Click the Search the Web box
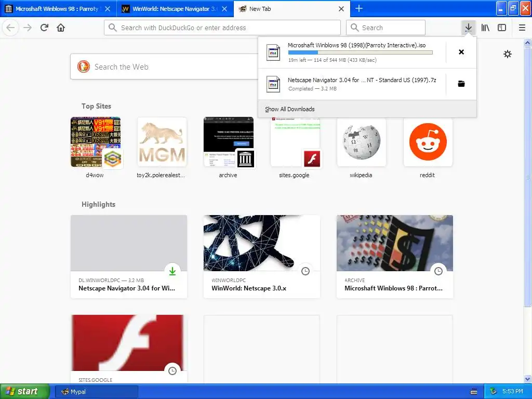Viewport: 532px width, 399px height. 164,66
